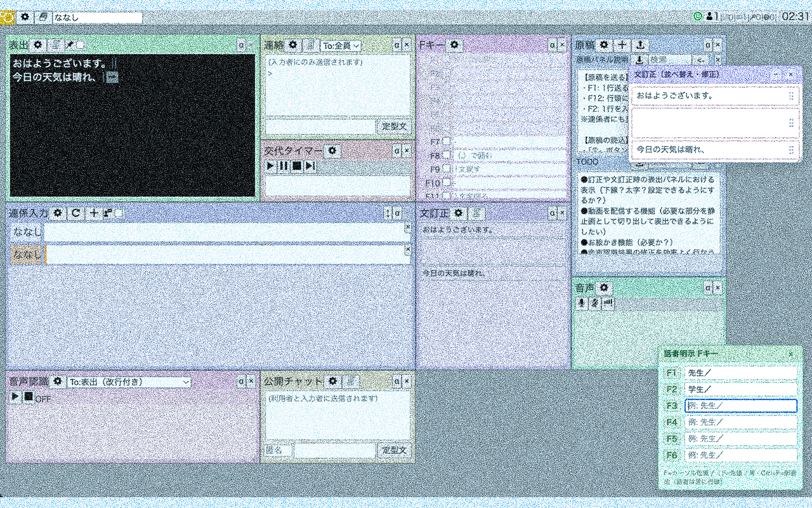Open 公開チャット settings gear
This screenshot has width=812, height=508.
click(332, 382)
